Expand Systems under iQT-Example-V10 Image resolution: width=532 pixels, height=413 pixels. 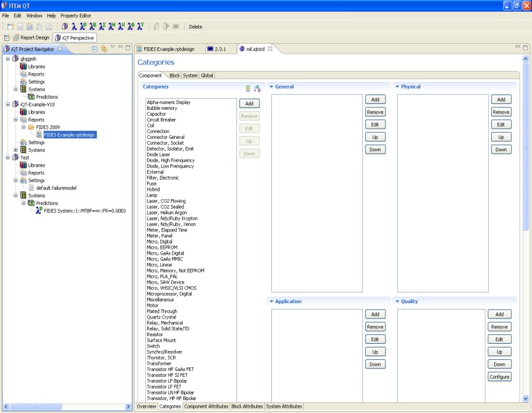(16, 150)
